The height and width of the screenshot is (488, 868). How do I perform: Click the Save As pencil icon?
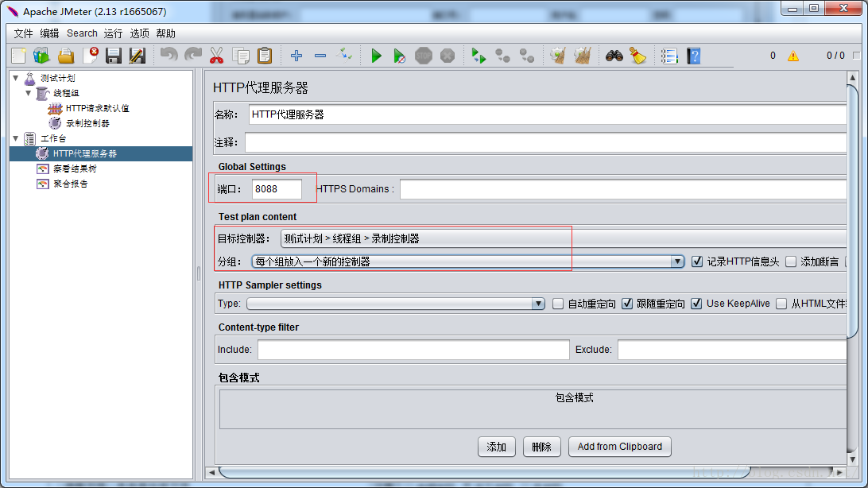[138, 56]
